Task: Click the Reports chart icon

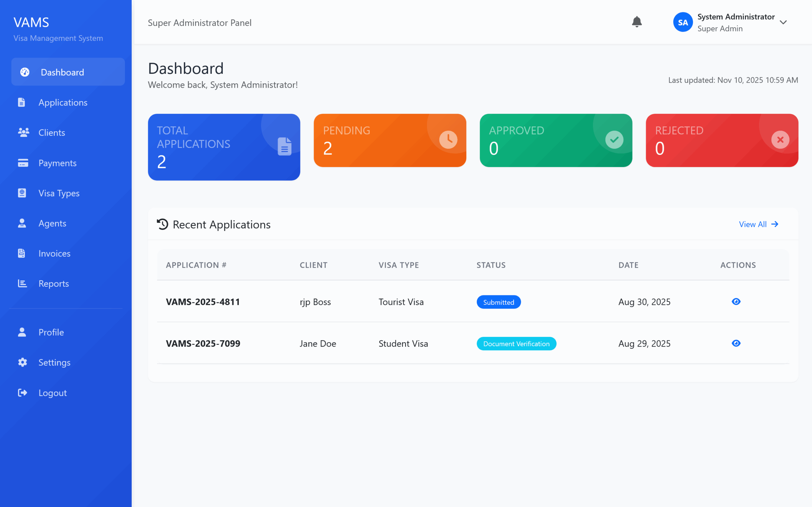Action: point(22,283)
